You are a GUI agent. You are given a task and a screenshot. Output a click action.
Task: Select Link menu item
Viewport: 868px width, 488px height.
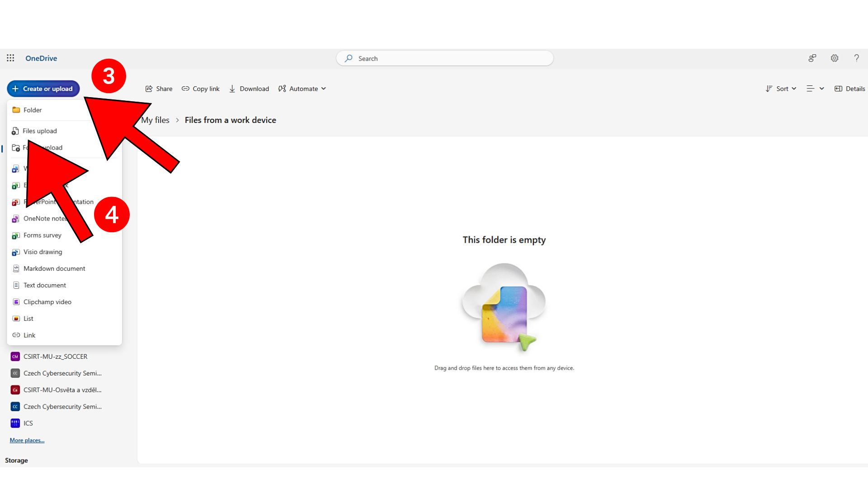pos(64,336)
